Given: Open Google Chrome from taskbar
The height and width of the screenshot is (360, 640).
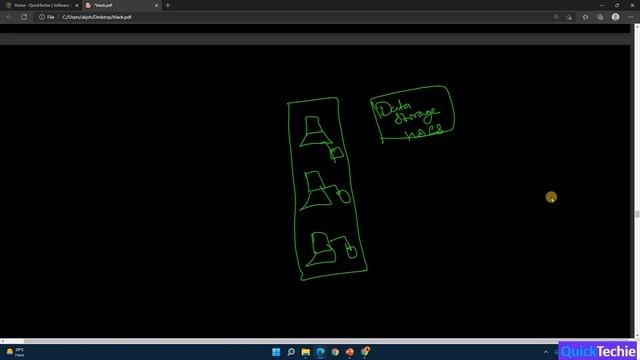Looking at the screenshot, I should coord(335,352).
